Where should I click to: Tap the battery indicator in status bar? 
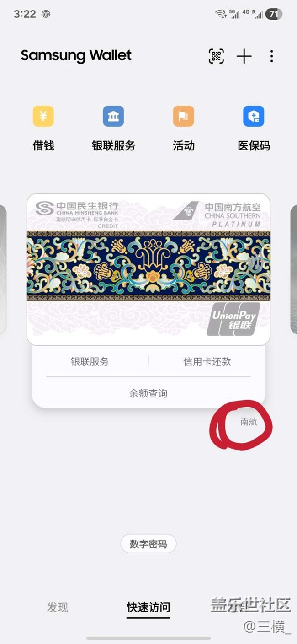273,14
